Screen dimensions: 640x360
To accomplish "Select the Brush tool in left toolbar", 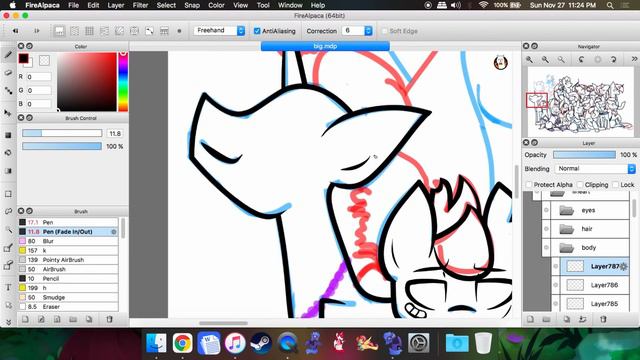I will 8,55.
